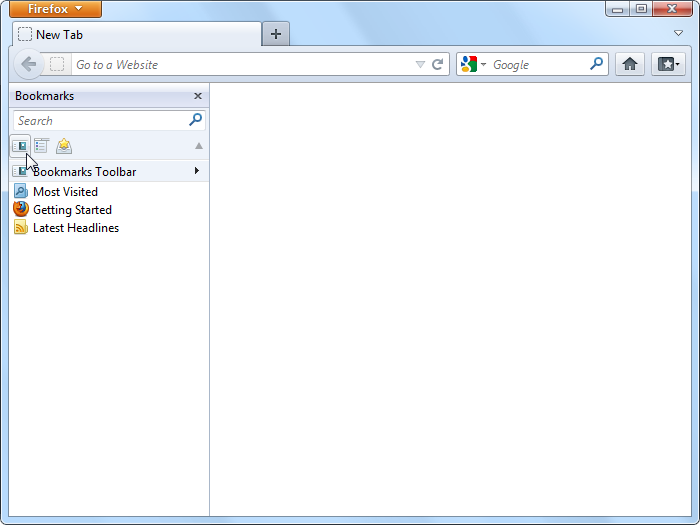Open the Getting Started bookmark
The image size is (700, 525).
pos(72,210)
